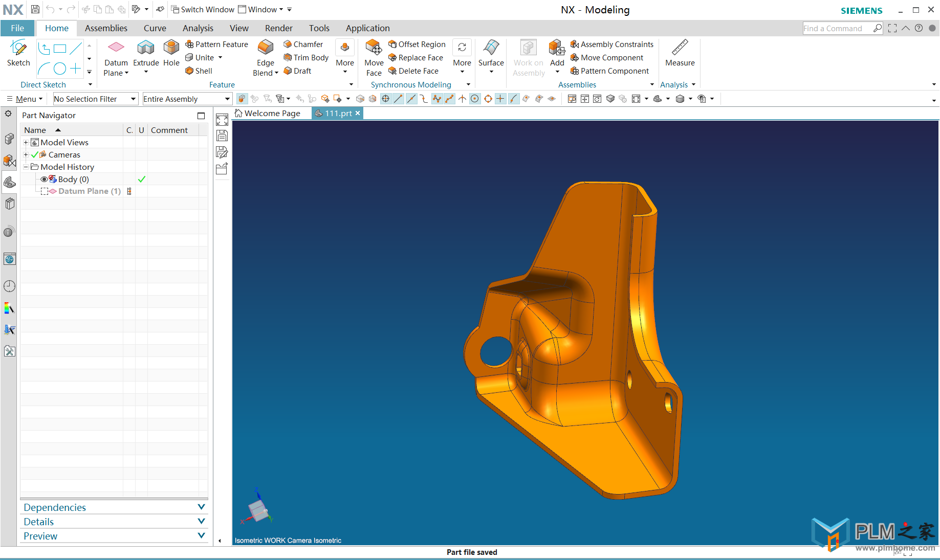The height and width of the screenshot is (560, 940).
Task: Open Assembly Constraints tool
Action: 612,44
